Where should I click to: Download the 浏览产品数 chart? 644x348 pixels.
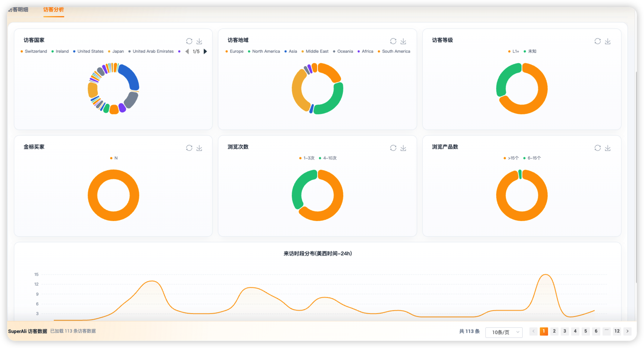click(x=608, y=148)
